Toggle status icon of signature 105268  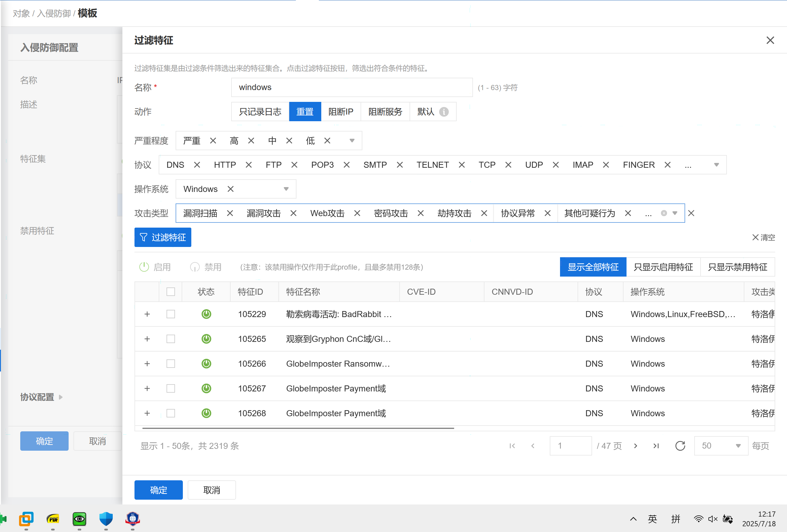pos(206,413)
